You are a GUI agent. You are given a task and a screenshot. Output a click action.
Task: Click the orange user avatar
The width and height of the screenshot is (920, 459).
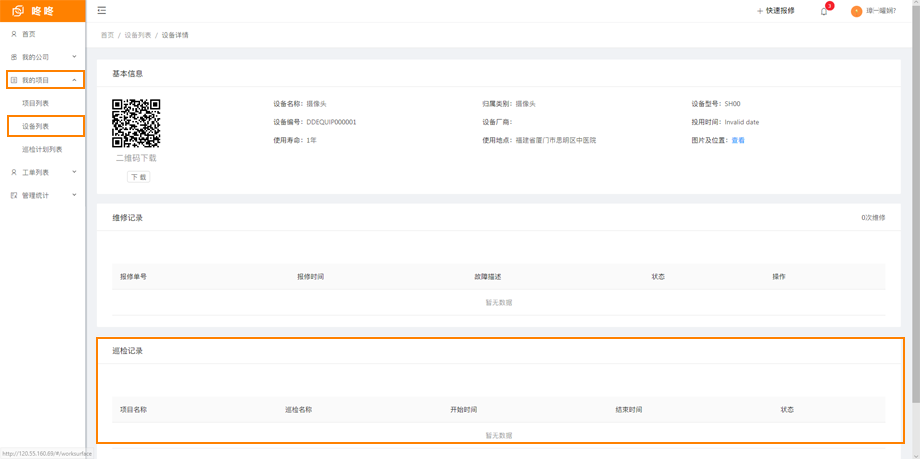[856, 11]
